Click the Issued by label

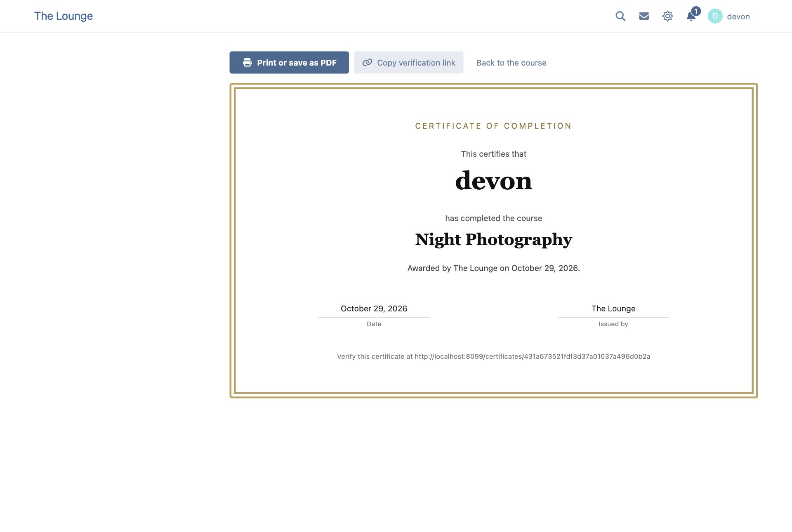point(613,324)
